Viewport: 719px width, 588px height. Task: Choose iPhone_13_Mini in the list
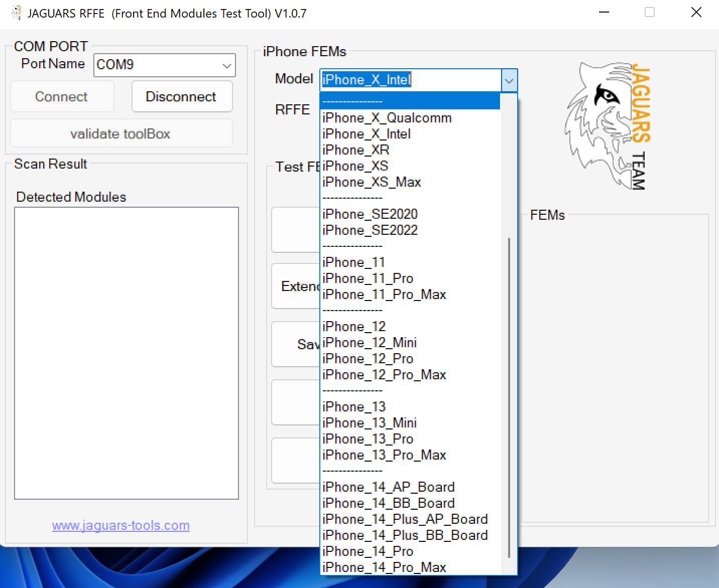tap(411, 423)
